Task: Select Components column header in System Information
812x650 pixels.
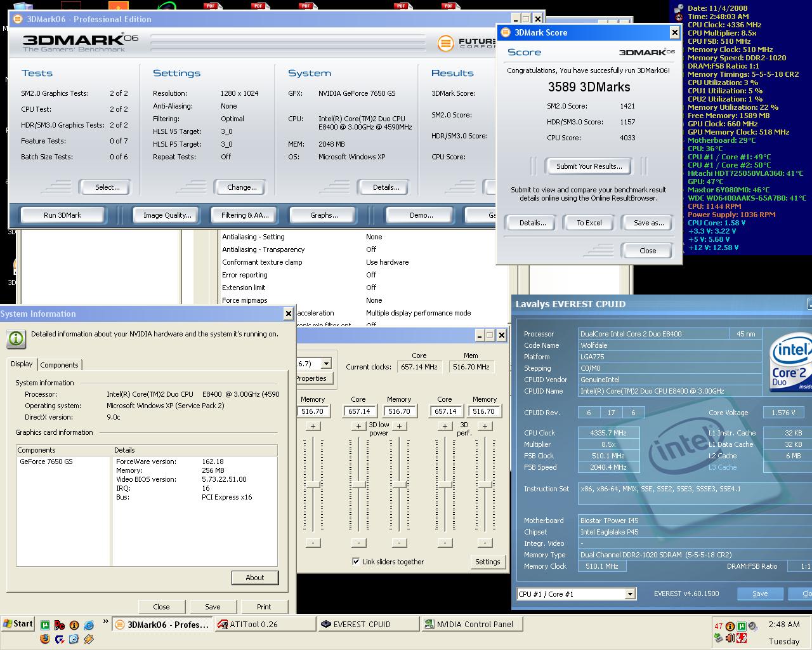Action: (x=64, y=450)
